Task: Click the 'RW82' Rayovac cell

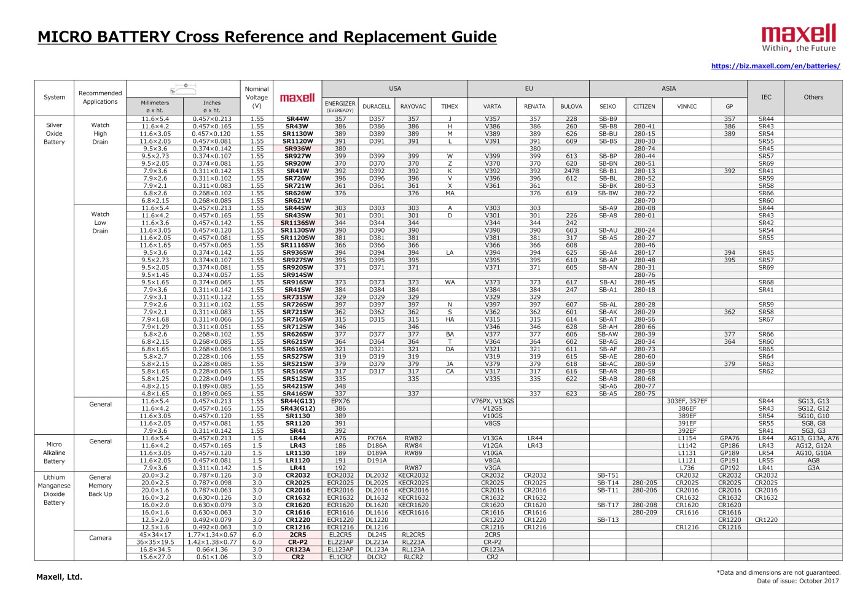Action: click(413, 438)
